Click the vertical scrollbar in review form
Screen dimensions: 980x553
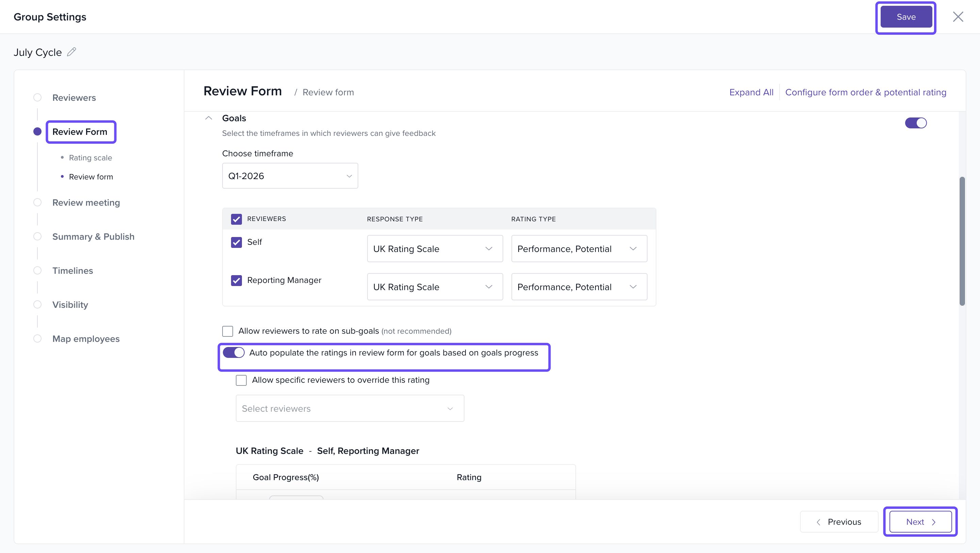[962, 241]
